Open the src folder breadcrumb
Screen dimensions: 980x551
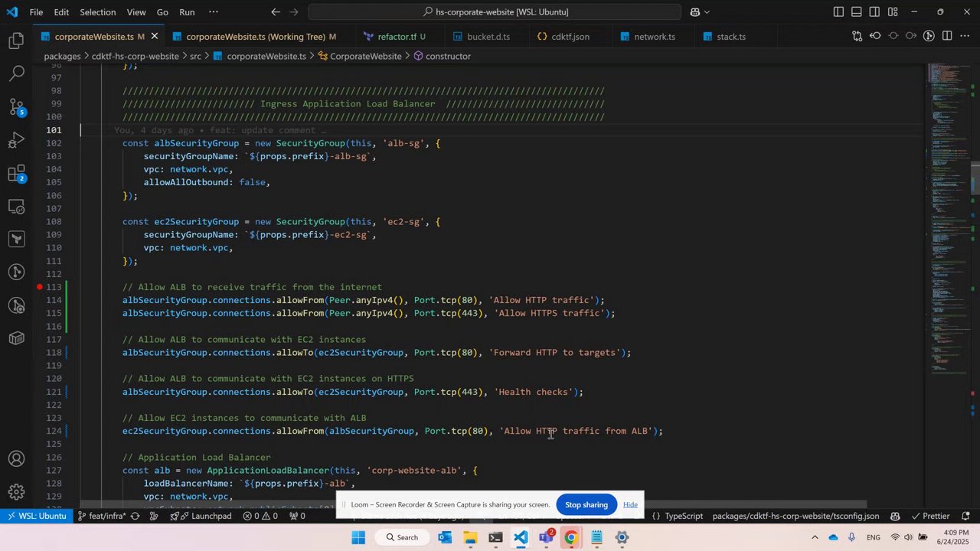pyautogui.click(x=195, y=56)
